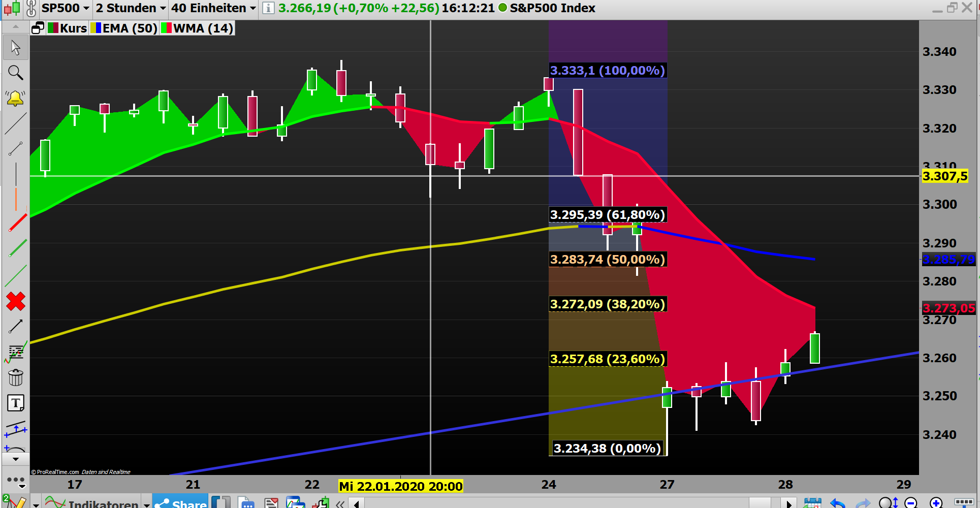Click the trash bin to erase drawings

coord(16,377)
